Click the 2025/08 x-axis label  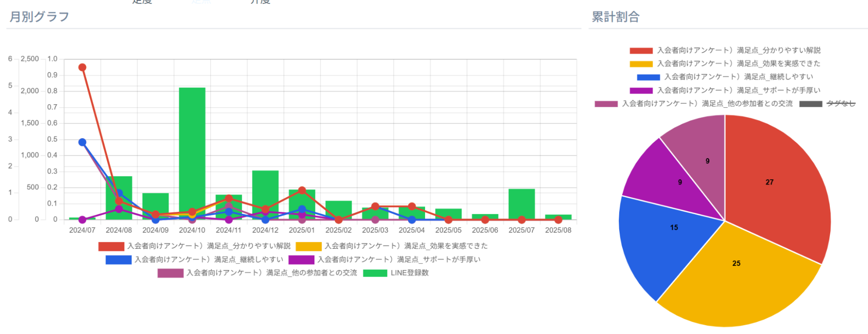click(558, 230)
